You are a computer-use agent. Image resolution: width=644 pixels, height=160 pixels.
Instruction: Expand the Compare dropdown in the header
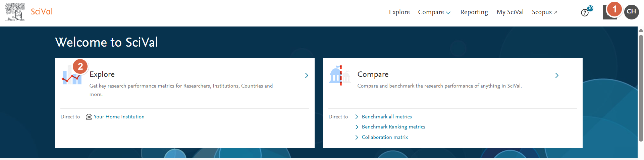click(434, 12)
